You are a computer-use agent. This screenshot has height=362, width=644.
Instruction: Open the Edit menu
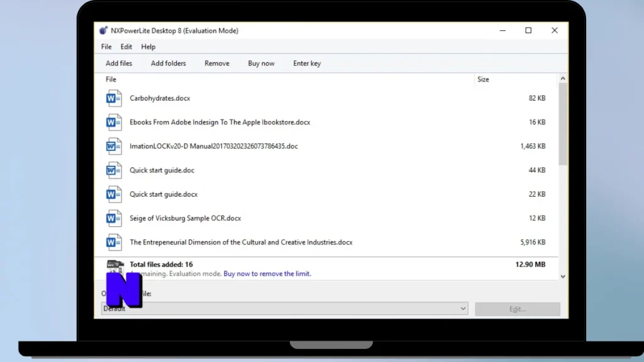point(126,47)
